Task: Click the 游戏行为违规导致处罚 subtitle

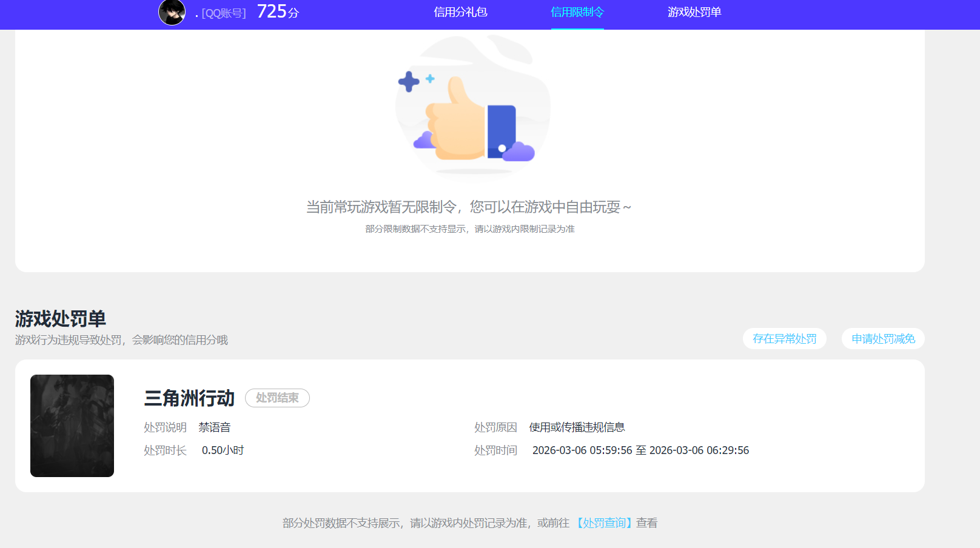Action: coord(121,340)
